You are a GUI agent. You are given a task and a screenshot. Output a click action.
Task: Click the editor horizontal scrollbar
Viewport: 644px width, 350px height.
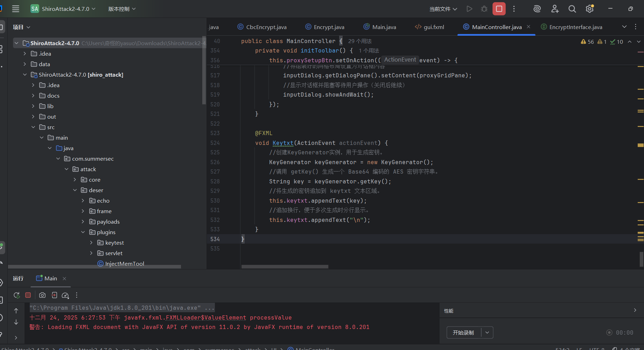pos(285,267)
